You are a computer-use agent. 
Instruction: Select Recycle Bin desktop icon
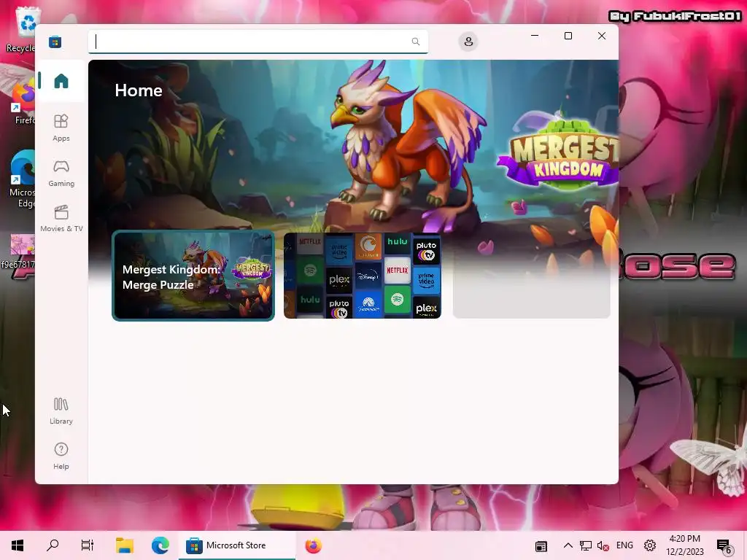(x=20, y=28)
